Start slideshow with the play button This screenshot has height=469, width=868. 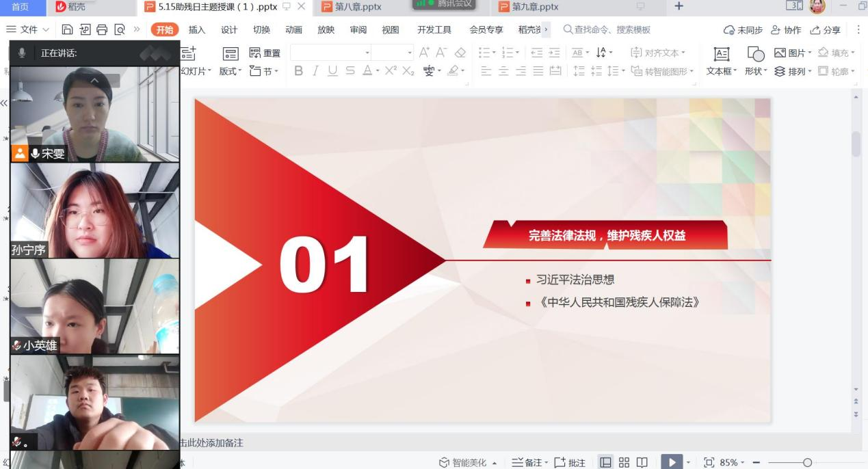(x=672, y=463)
